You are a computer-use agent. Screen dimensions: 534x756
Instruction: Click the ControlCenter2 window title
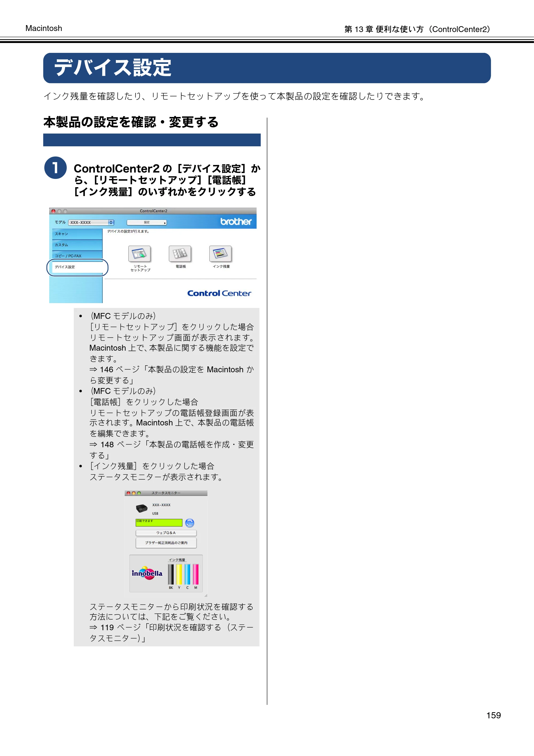(154, 211)
